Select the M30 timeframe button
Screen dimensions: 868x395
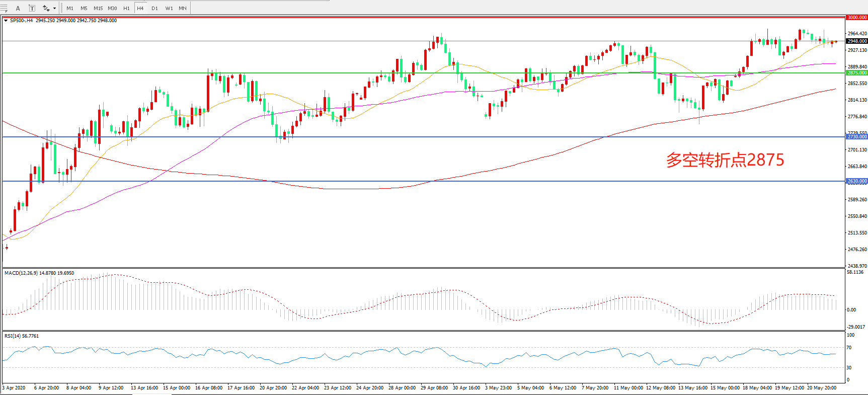[112, 8]
